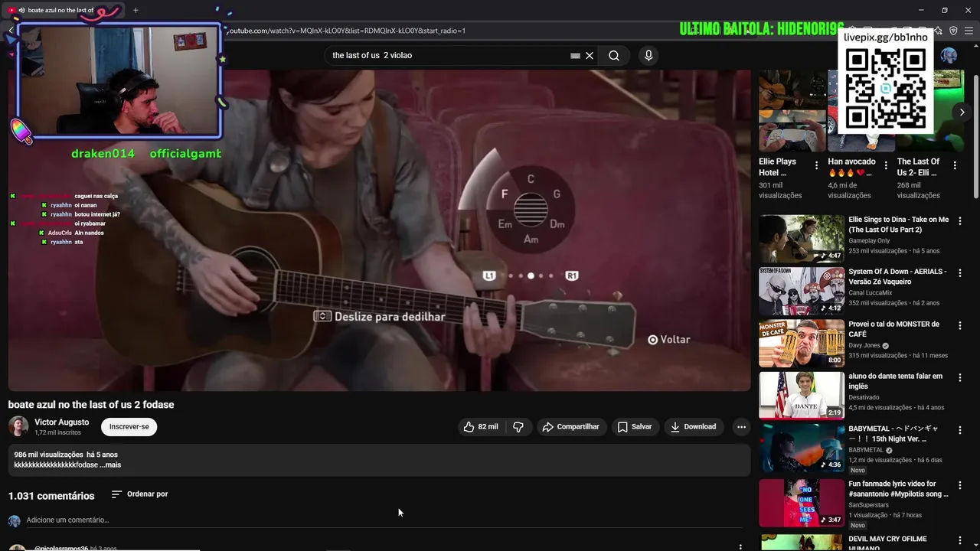Open options for Han avocado video
This screenshot has height=551, width=980.
click(886, 165)
